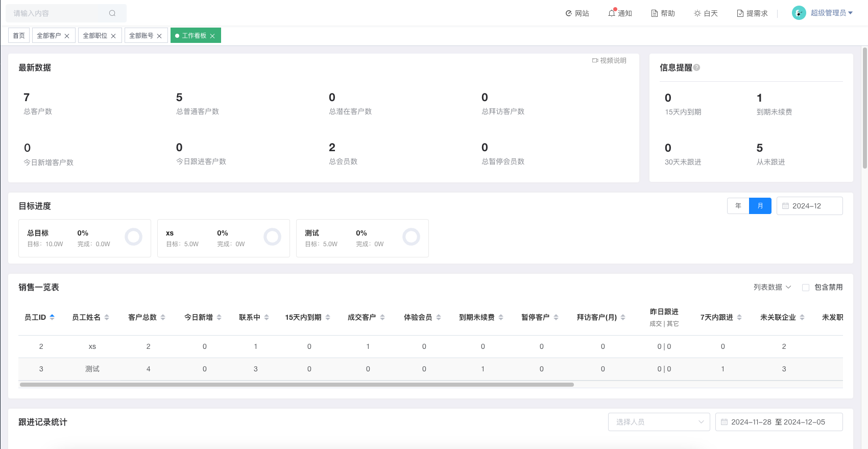
Task: Expand the 列表数据 dropdown
Action: tap(772, 287)
